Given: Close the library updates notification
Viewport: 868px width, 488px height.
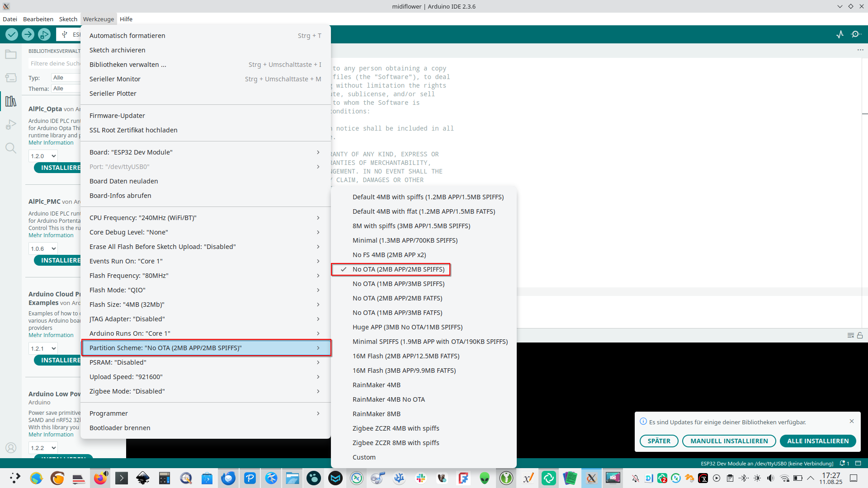Looking at the screenshot, I should click(852, 421).
